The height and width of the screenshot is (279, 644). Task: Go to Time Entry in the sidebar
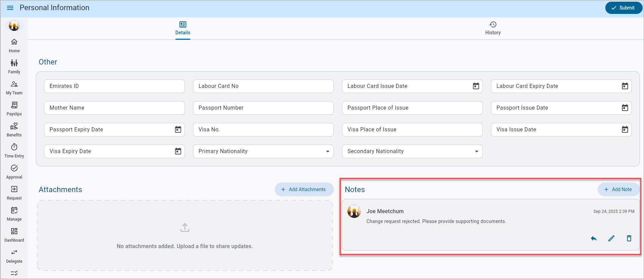(14, 151)
